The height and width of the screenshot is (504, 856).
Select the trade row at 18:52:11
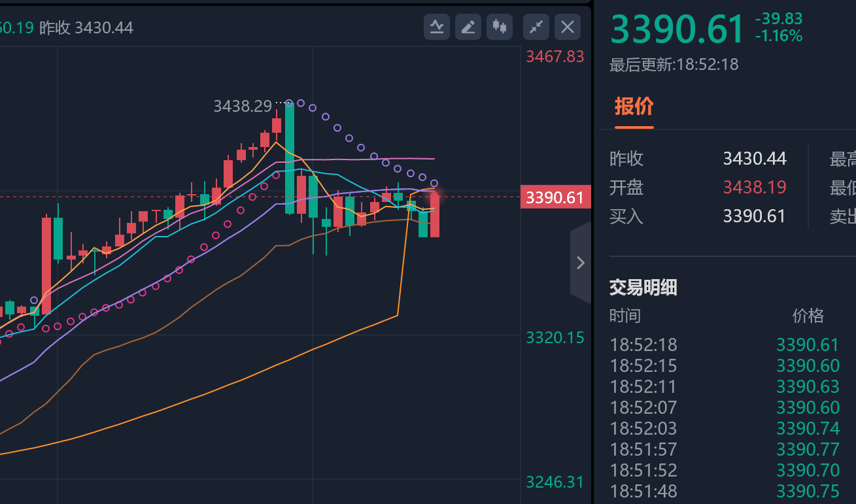point(725,386)
